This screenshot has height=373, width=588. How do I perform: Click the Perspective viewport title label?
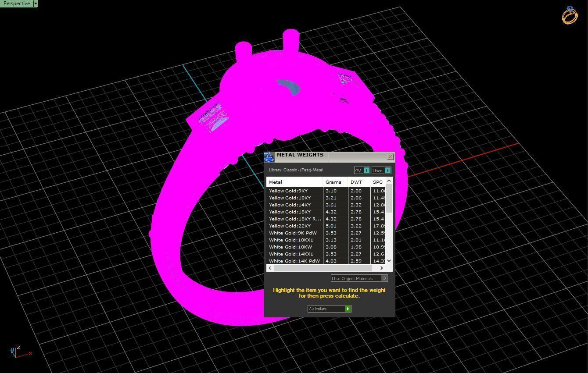point(17,4)
